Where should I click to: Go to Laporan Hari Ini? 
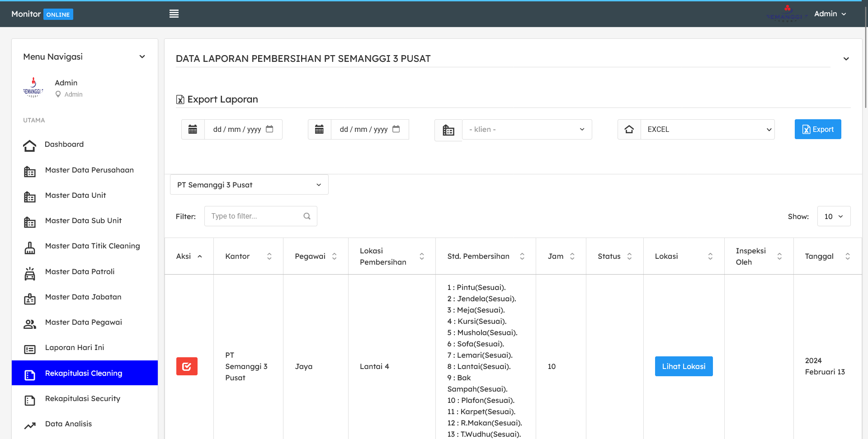(x=75, y=347)
